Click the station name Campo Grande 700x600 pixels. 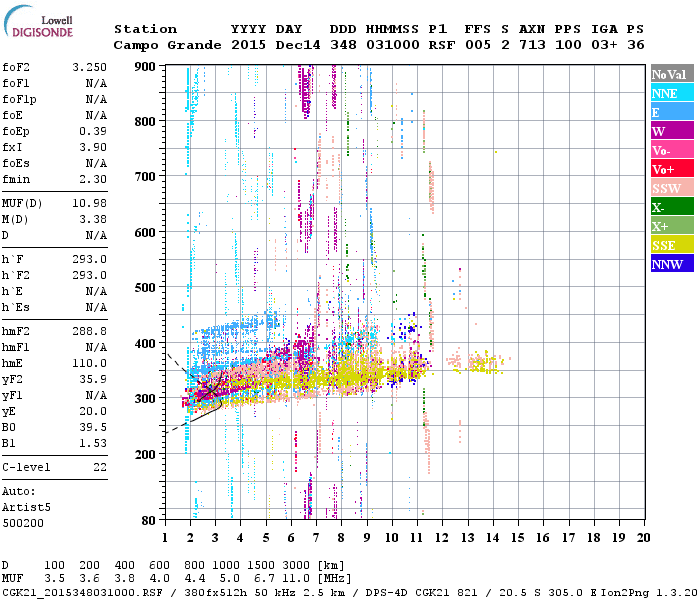(x=167, y=45)
